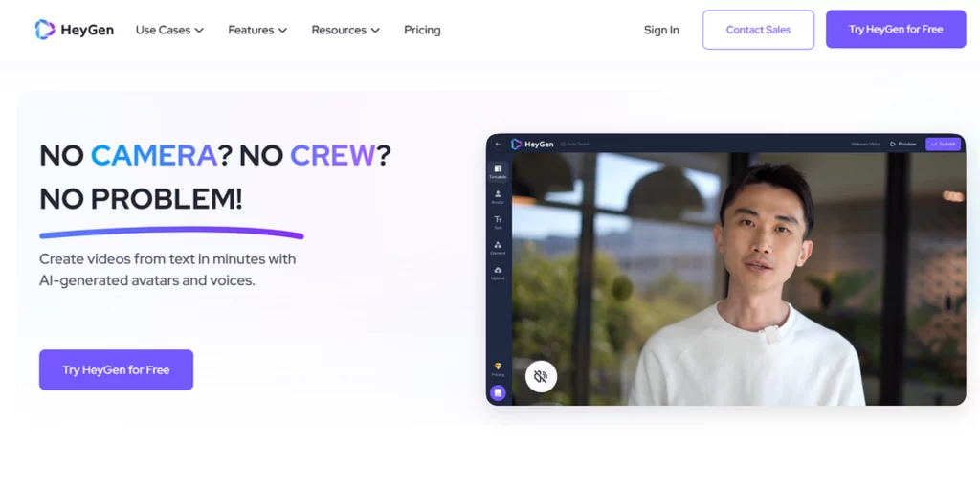The image size is (980, 490).
Task: Select the Template icon in the editor sidebar
Action: point(498,171)
